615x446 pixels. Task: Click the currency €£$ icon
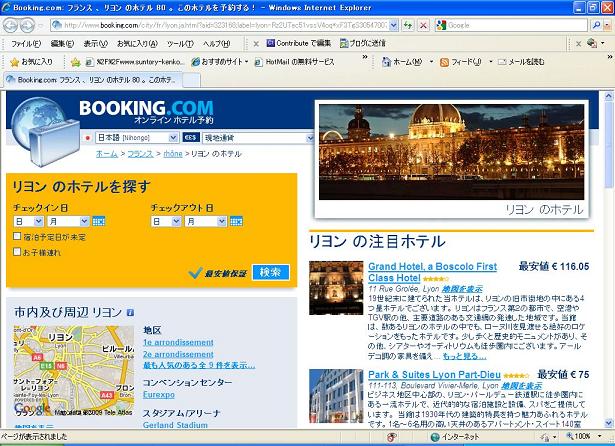(191, 138)
